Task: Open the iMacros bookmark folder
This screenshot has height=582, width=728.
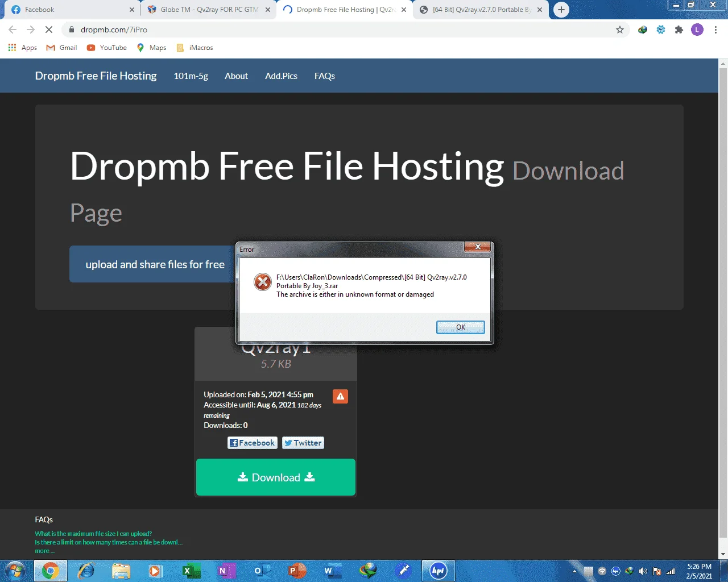Action: coord(195,48)
